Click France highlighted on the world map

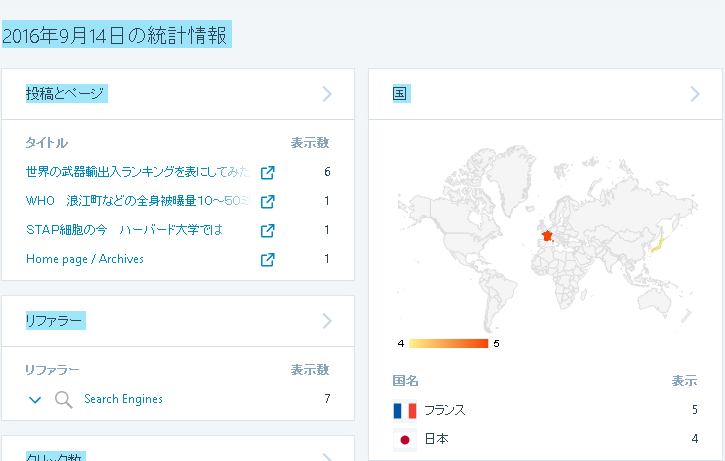[546, 237]
